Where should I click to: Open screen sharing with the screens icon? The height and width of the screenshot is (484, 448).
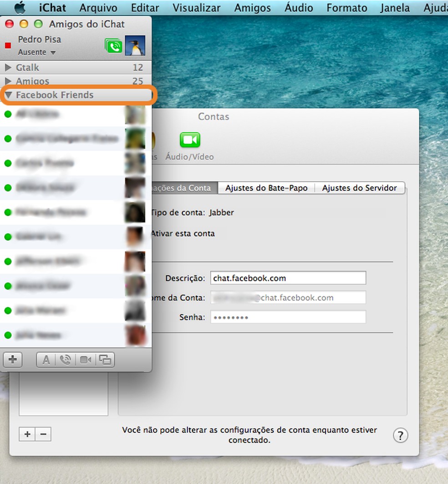pos(105,359)
